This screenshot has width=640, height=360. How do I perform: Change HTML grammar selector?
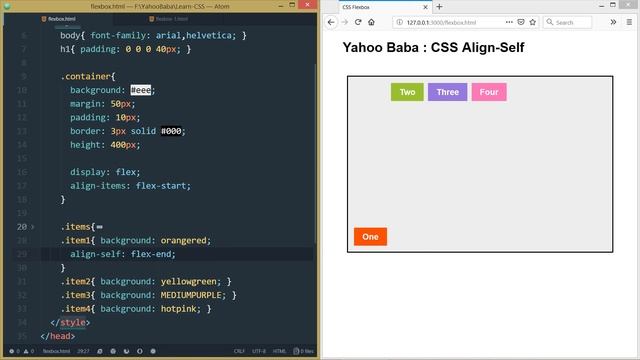(x=279, y=351)
